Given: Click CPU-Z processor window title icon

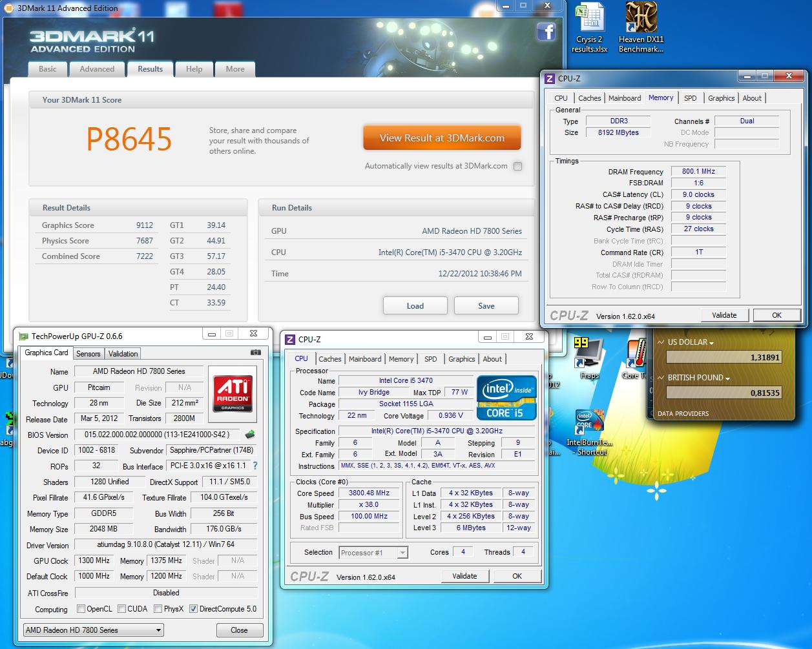Looking at the screenshot, I should [290, 340].
